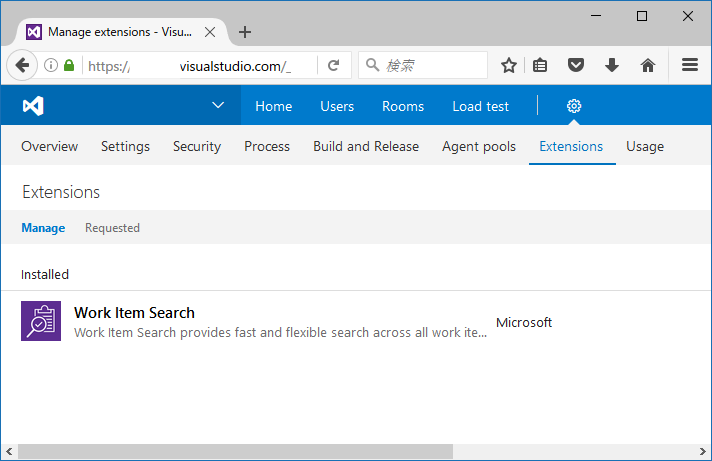Open the Firefox hamburger menu

coord(689,66)
